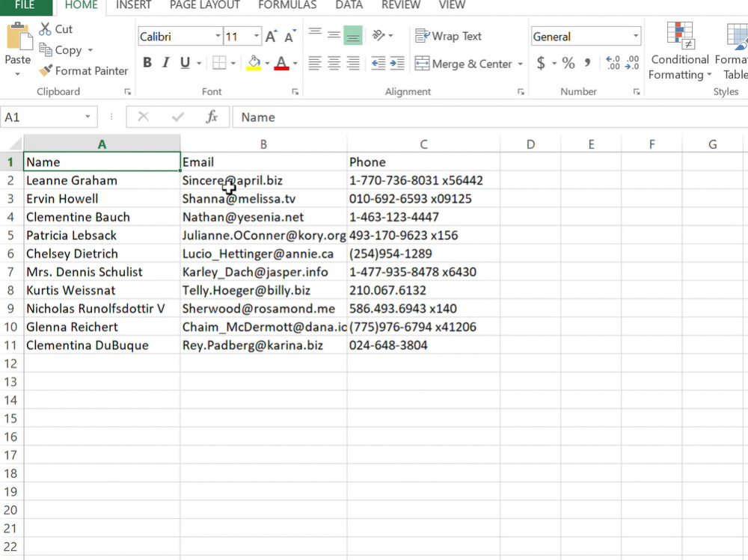This screenshot has height=560, width=748.
Task: Apply the red font color
Action: [x=281, y=63]
